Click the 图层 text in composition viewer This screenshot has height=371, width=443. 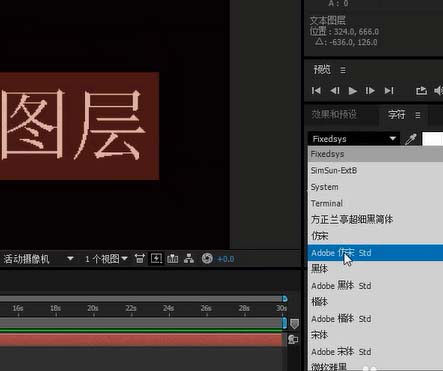pyautogui.click(x=73, y=124)
